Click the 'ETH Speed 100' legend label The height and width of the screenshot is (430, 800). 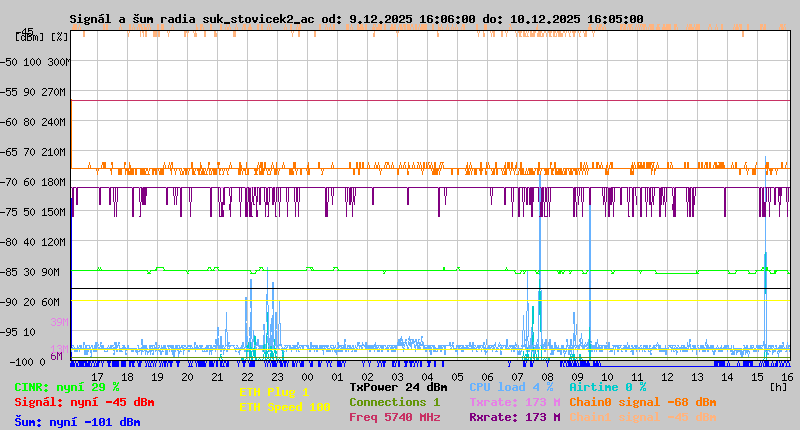285,408
